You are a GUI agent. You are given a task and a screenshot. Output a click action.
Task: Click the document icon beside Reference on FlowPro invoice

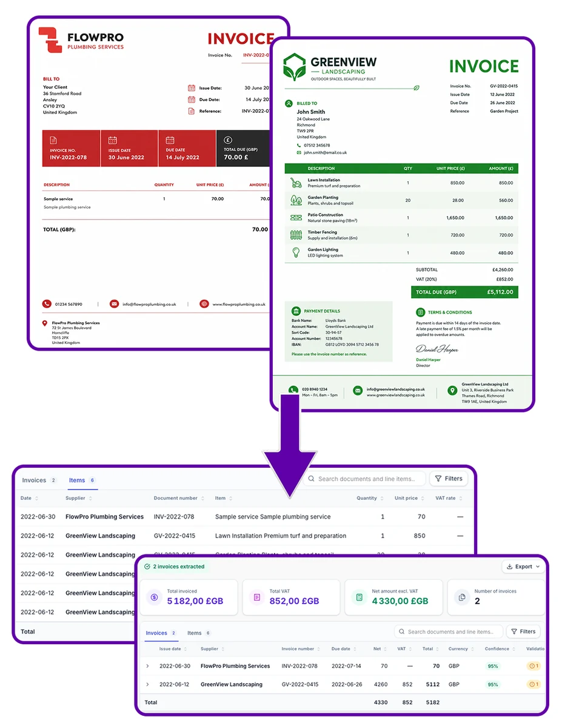[x=192, y=111]
